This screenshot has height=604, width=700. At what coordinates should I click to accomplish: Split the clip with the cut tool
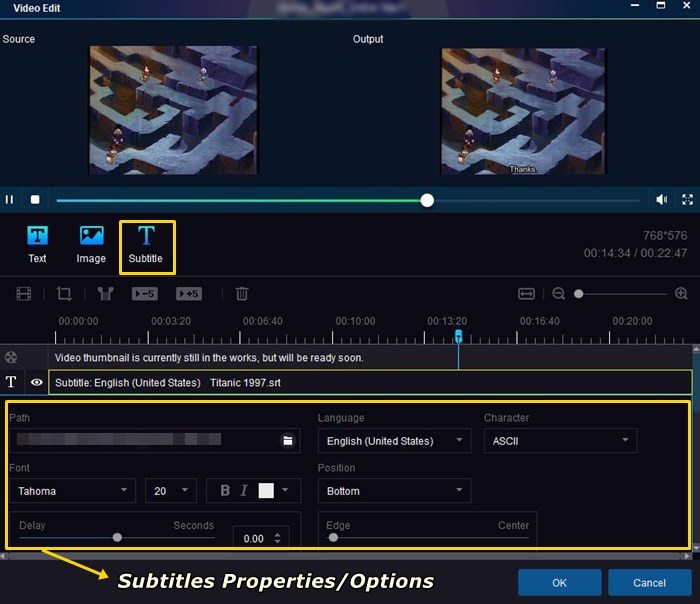(105, 294)
